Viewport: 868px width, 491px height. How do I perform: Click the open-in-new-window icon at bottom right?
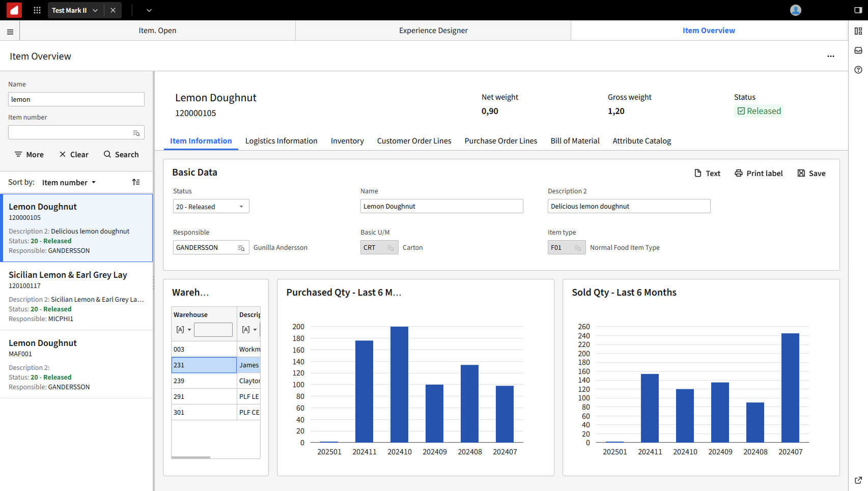coord(858,480)
